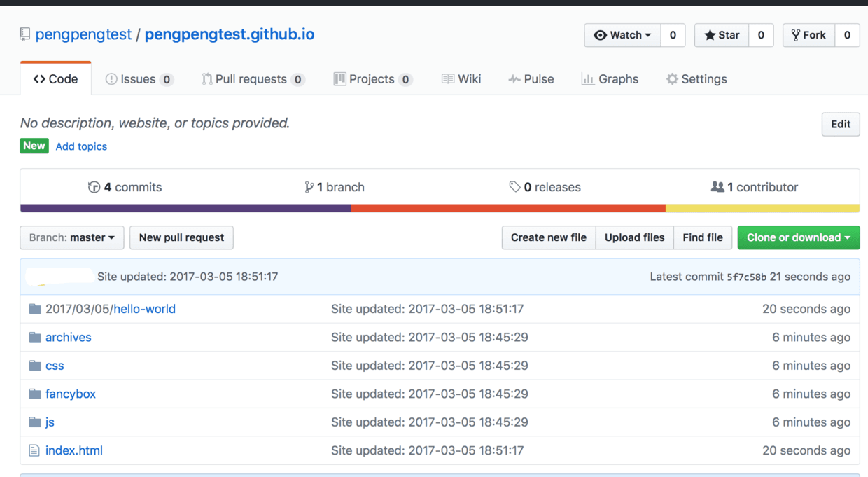Open the watchers count next to Watch
The image size is (868, 477).
(x=673, y=35)
